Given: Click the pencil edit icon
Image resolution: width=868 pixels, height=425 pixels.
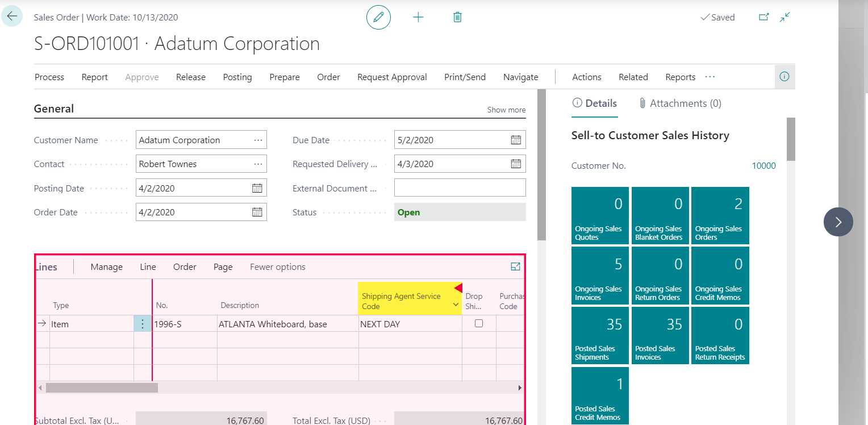Looking at the screenshot, I should pyautogui.click(x=378, y=18).
